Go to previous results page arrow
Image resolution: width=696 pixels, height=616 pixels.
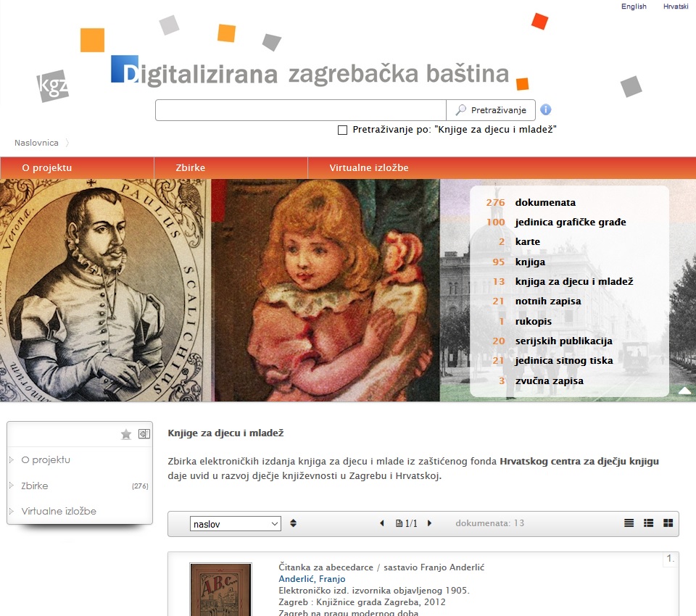coord(382,523)
